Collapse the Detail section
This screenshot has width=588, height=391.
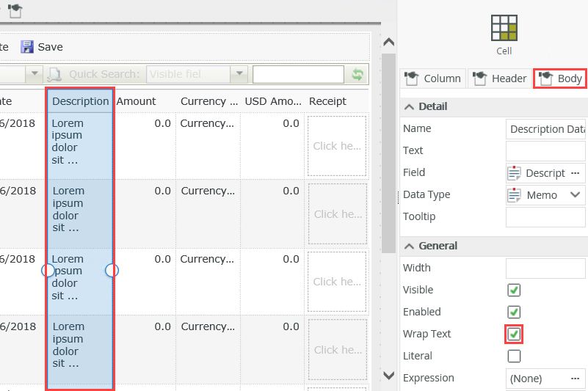pyautogui.click(x=409, y=107)
